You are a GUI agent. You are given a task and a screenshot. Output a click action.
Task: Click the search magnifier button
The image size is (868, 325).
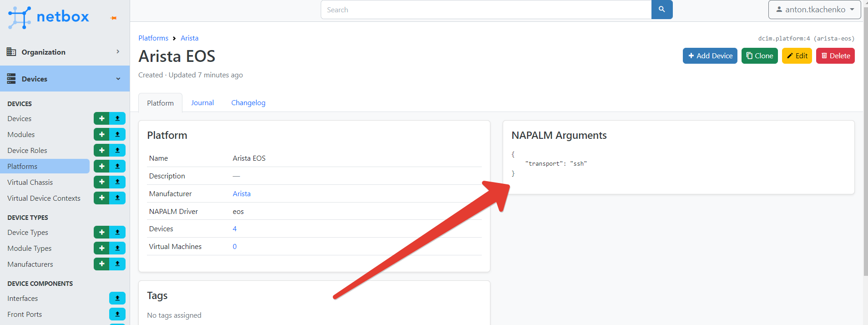click(662, 10)
